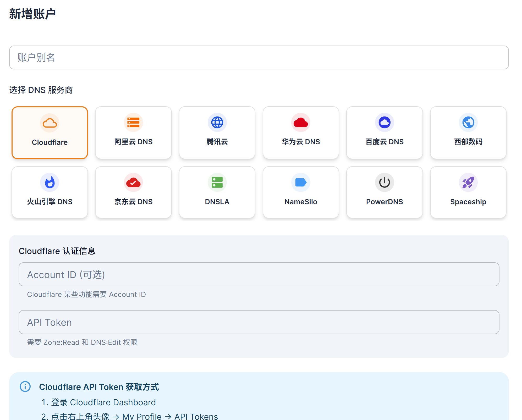
Task: Choose the 阿里云 DNS server icon
Action: pyautogui.click(x=133, y=122)
